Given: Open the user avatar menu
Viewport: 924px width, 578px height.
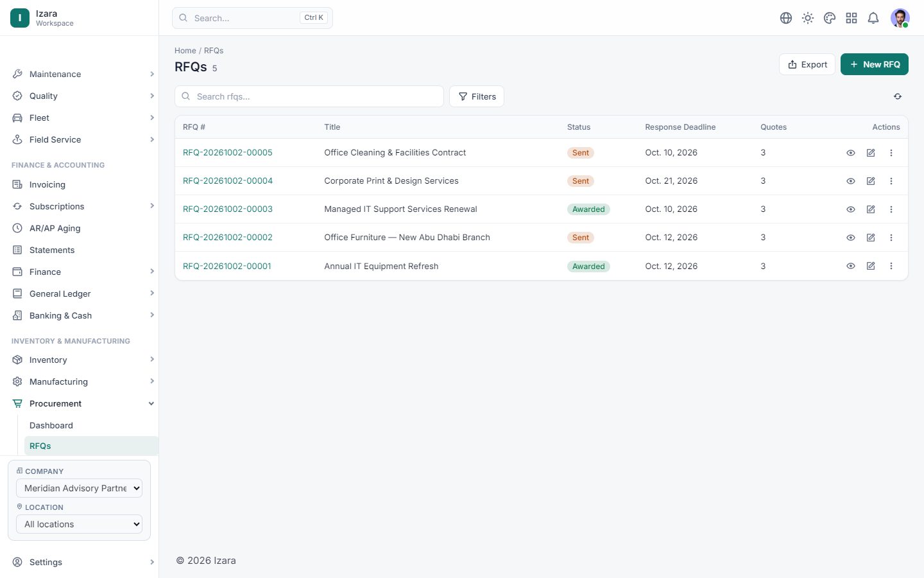Looking at the screenshot, I should point(900,18).
